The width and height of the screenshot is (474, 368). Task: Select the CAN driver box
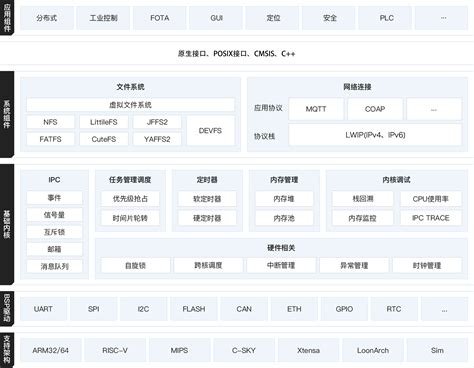pos(244,309)
